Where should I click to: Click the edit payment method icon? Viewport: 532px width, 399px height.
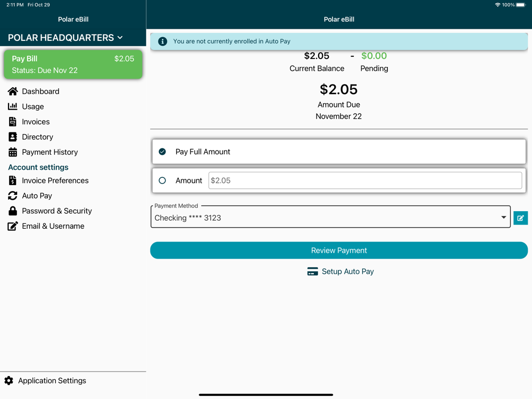click(x=520, y=218)
